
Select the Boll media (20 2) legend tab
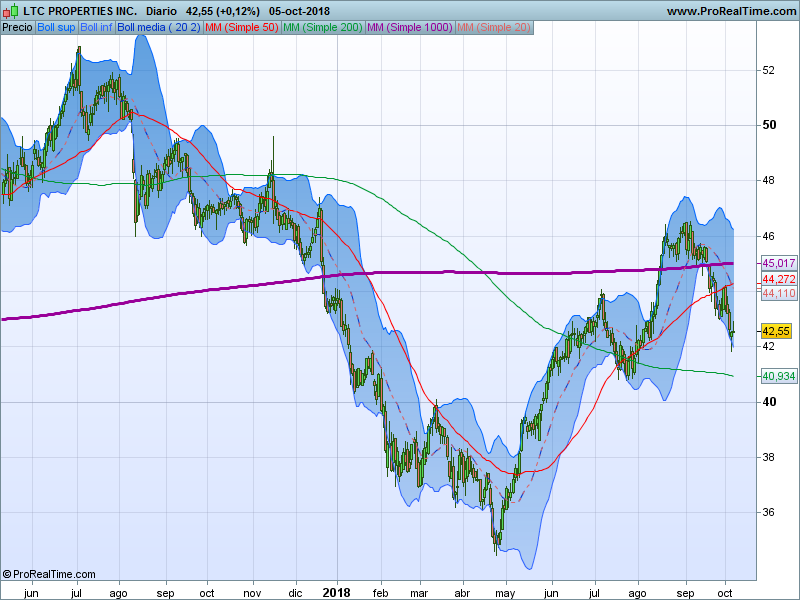(x=159, y=28)
